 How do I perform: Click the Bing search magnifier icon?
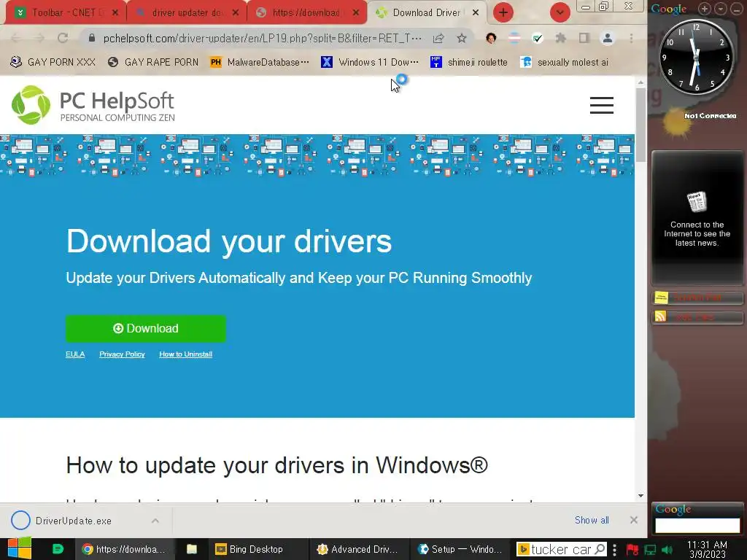pos(601,550)
